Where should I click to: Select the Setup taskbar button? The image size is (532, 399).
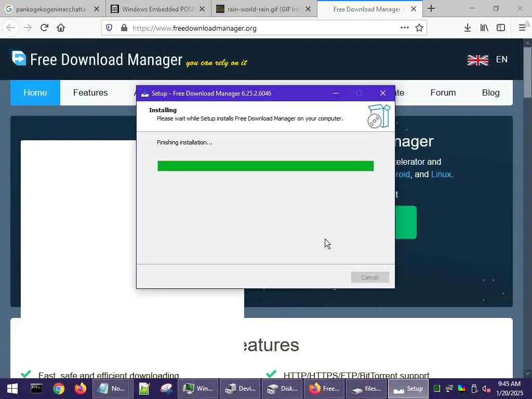click(408, 389)
